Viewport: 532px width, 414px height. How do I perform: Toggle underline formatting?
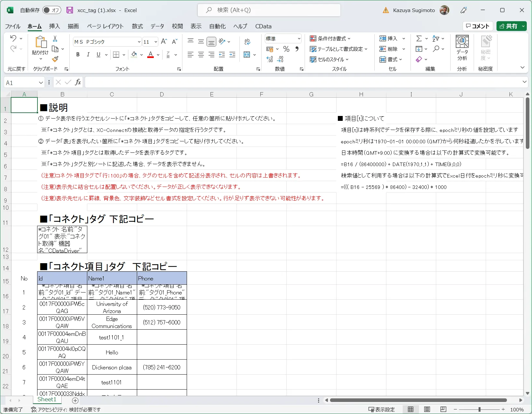98,55
